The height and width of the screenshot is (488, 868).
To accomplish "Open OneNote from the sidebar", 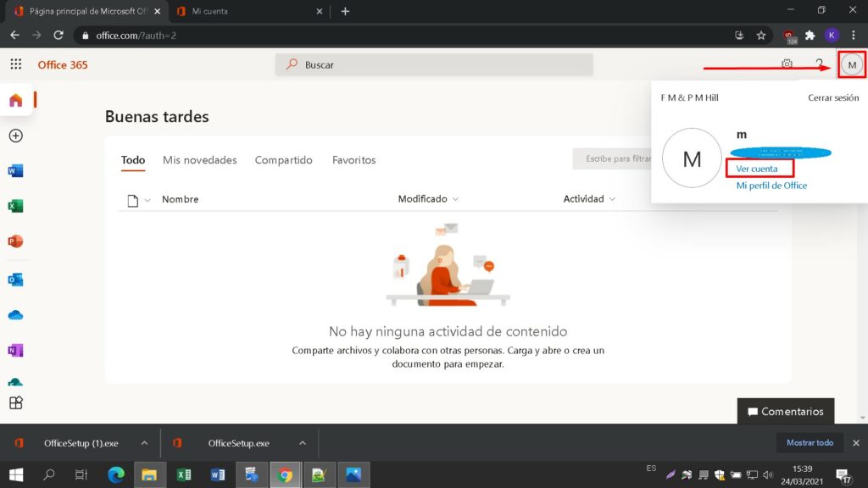I will pyautogui.click(x=15, y=351).
